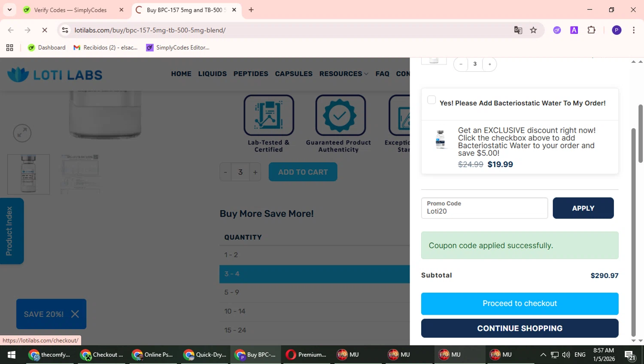The height and width of the screenshot is (364, 644).
Task: Increase product page quantity with plus
Action: pyautogui.click(x=255, y=172)
